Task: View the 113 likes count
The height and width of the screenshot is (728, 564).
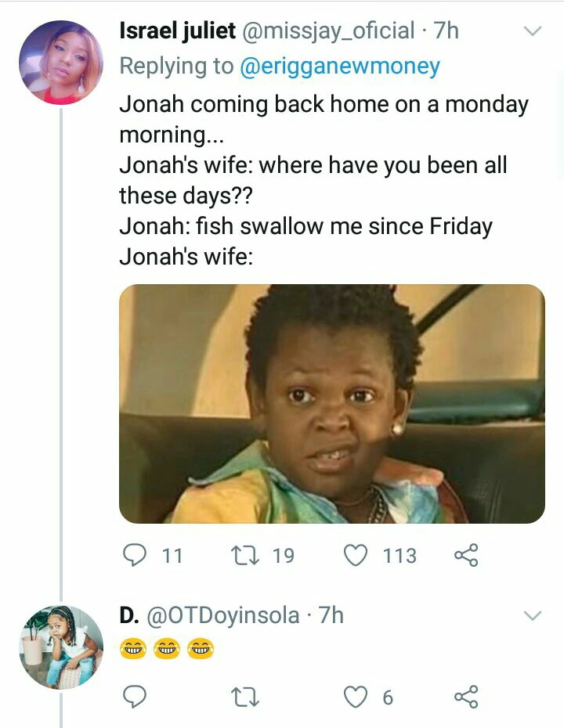Action: pos(399,556)
